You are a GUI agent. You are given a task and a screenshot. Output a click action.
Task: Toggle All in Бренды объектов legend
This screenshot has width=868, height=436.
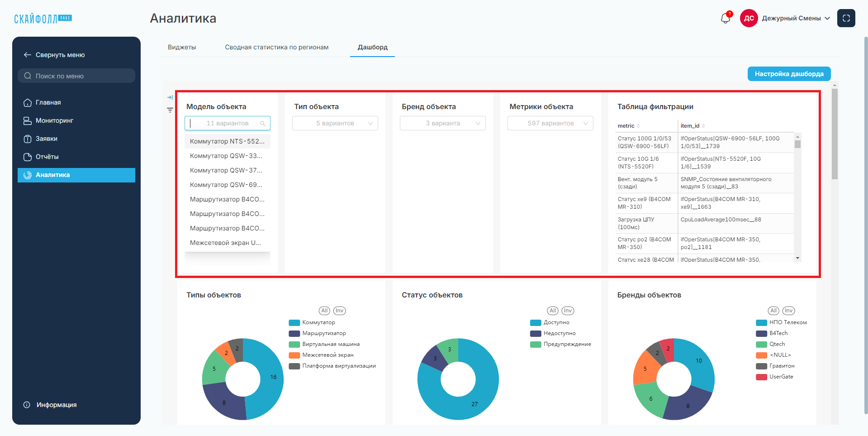pyautogui.click(x=773, y=311)
